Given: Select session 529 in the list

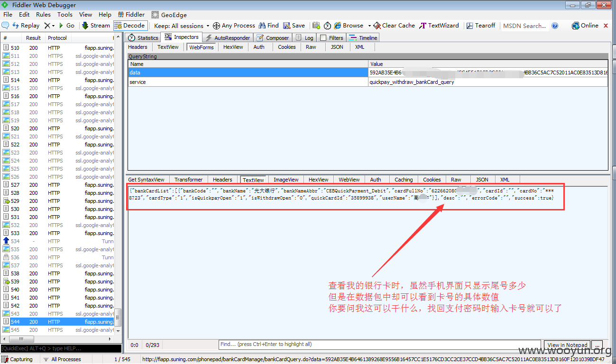Looking at the screenshot, I should pos(57,201).
